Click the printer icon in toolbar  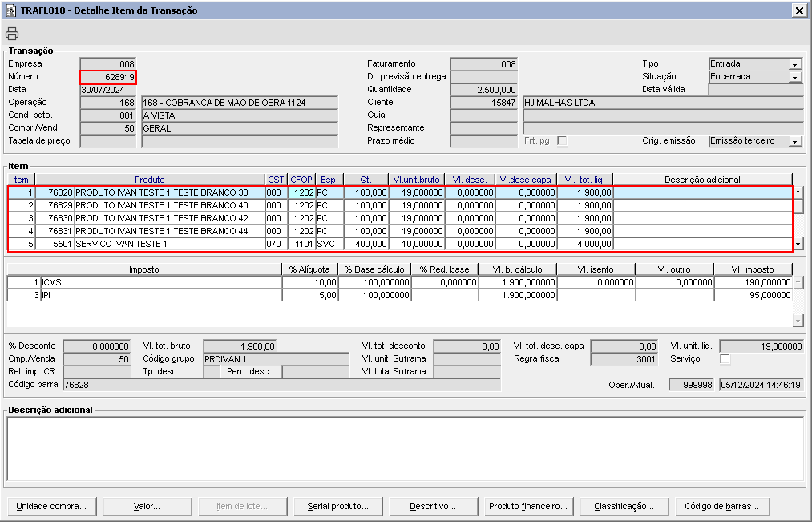(x=12, y=34)
